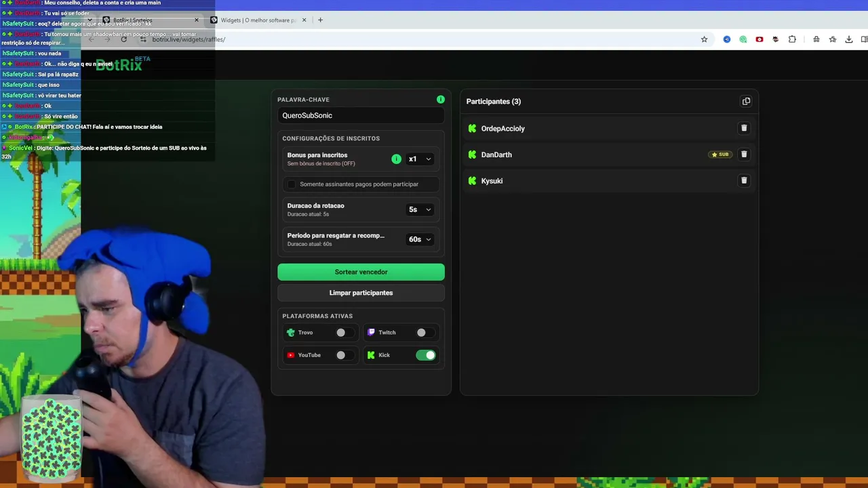Open the red browser extension icon

pyautogui.click(x=759, y=39)
